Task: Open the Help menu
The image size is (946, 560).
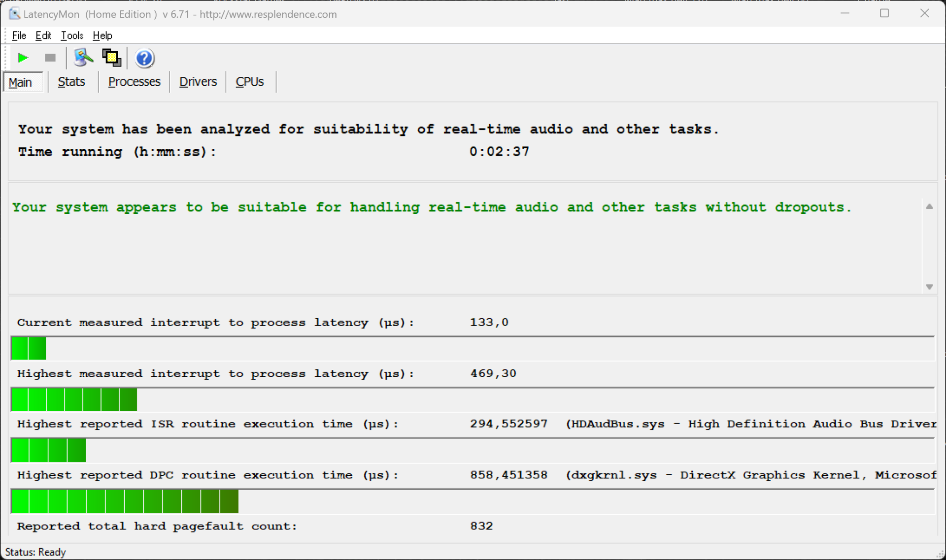Action: point(102,35)
